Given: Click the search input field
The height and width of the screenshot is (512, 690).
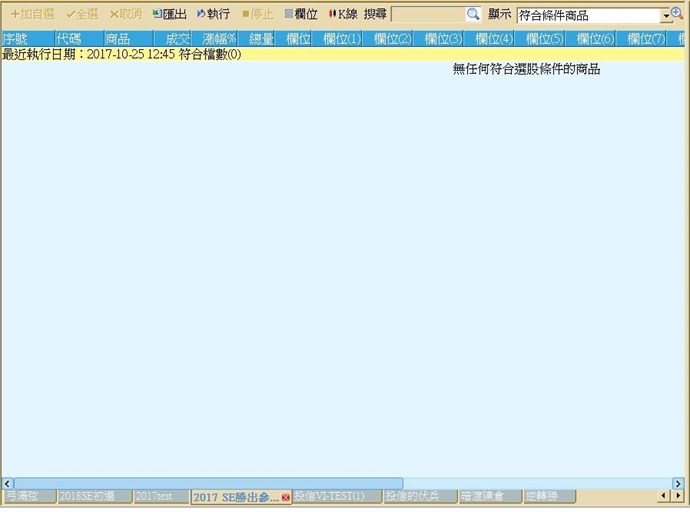Looking at the screenshot, I should click(428, 15).
